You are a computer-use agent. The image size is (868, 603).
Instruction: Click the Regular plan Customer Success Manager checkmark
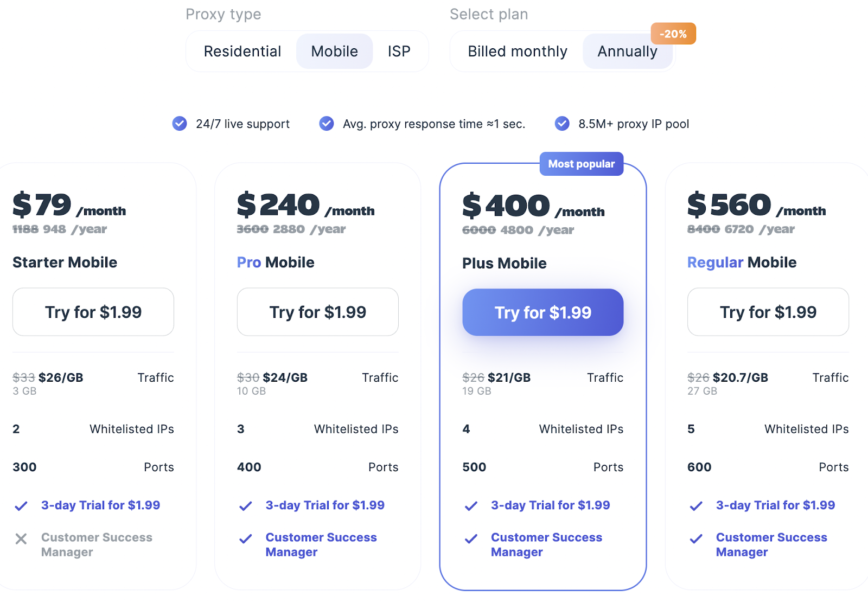696,538
